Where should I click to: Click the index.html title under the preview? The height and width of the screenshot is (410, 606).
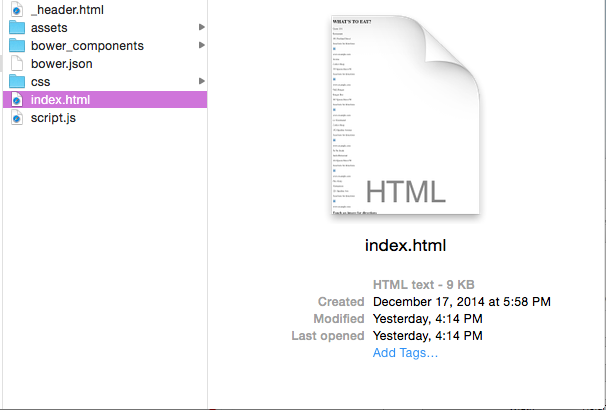[405, 245]
